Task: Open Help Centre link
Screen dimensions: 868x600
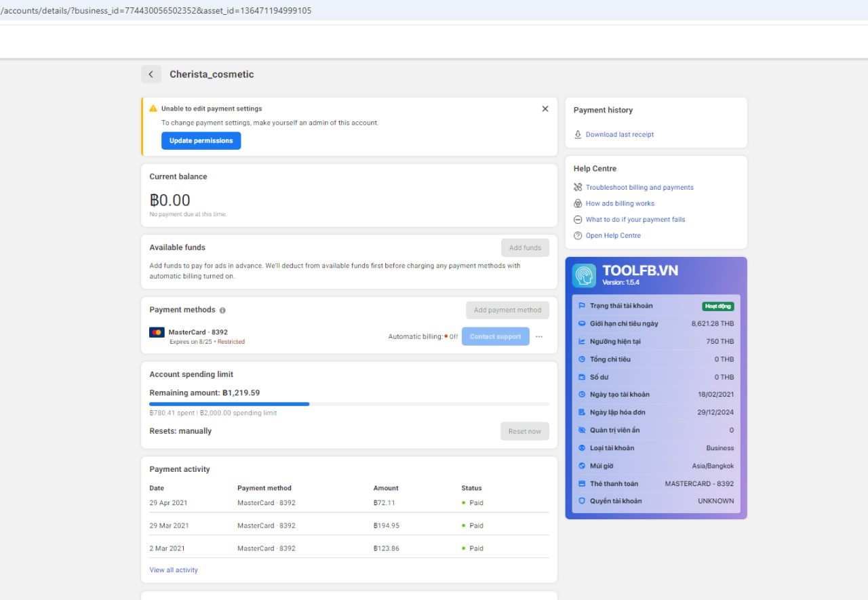Action: (x=613, y=235)
